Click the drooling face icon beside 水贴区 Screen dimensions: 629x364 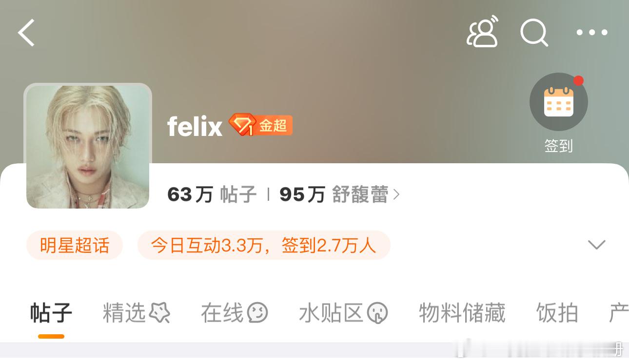(x=377, y=313)
